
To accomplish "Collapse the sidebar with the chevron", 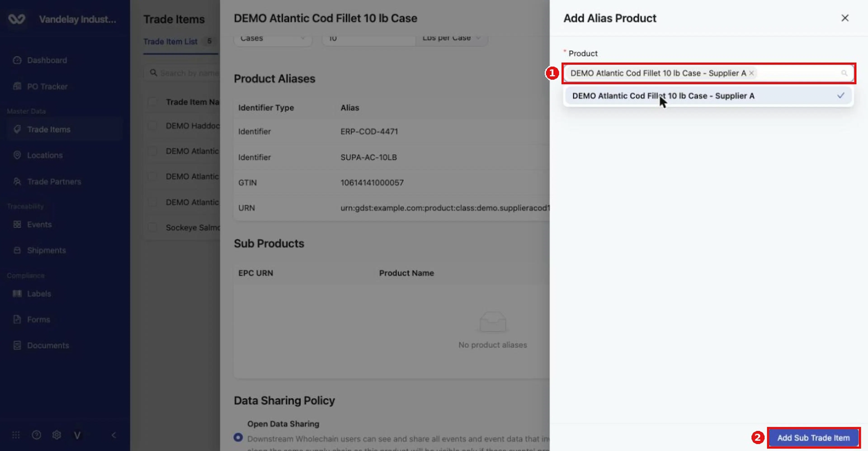I will coord(114,435).
